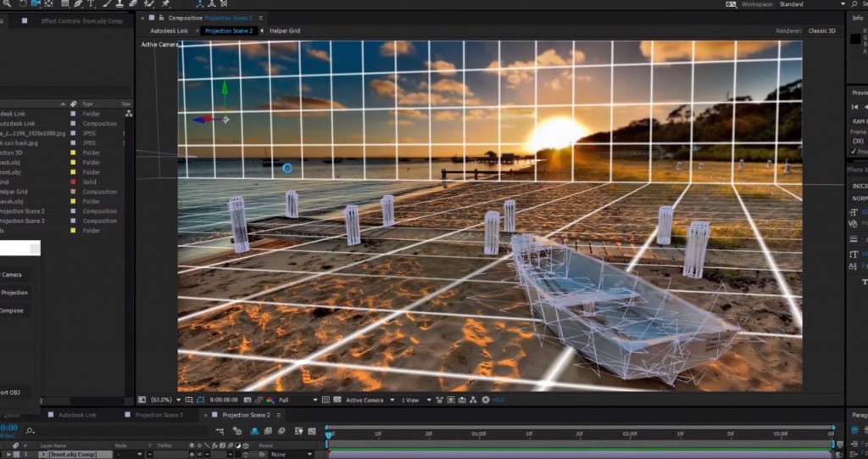
Task: Select the Type tool in the toolbar
Action: 92,3
